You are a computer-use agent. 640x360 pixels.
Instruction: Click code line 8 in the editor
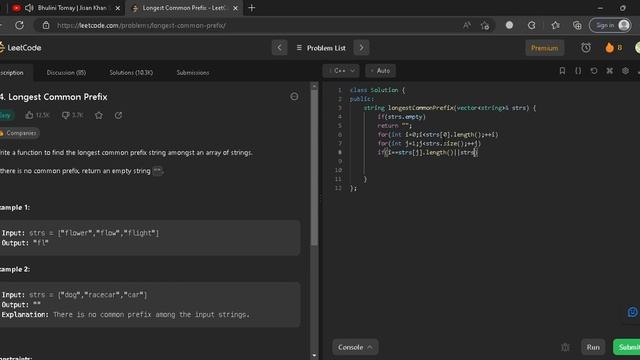coord(428,152)
